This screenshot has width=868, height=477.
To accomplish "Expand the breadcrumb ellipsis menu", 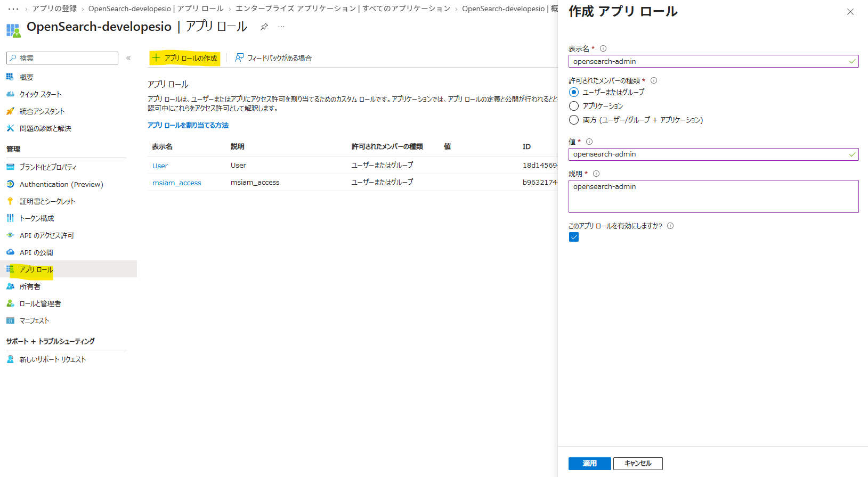I will coord(13,9).
